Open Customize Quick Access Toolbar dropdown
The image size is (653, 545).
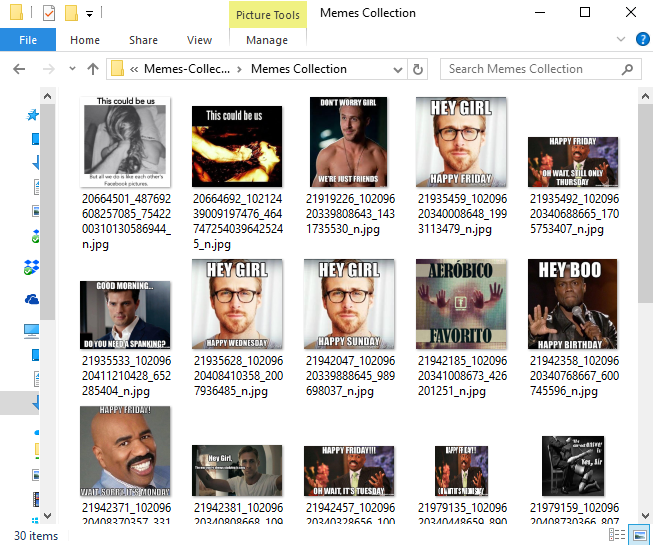89,14
